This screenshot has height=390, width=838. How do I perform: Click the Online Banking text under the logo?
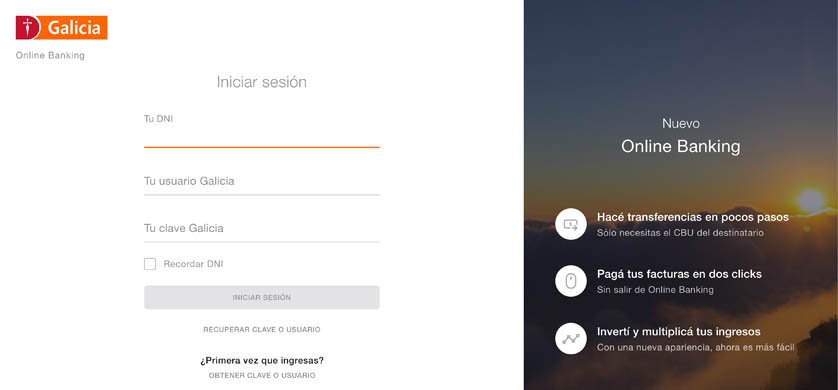pos(50,56)
